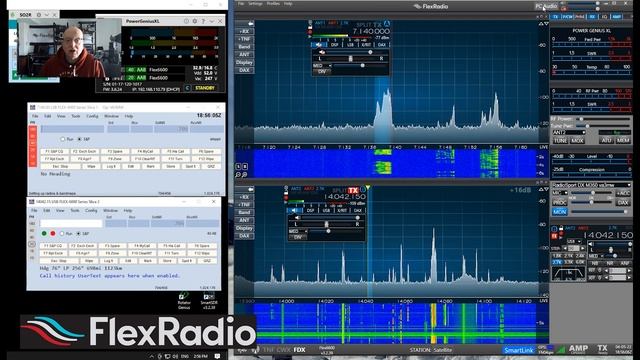Open ANT menu on 20m panadapter
This screenshot has width=640, height=360.
coord(244,220)
